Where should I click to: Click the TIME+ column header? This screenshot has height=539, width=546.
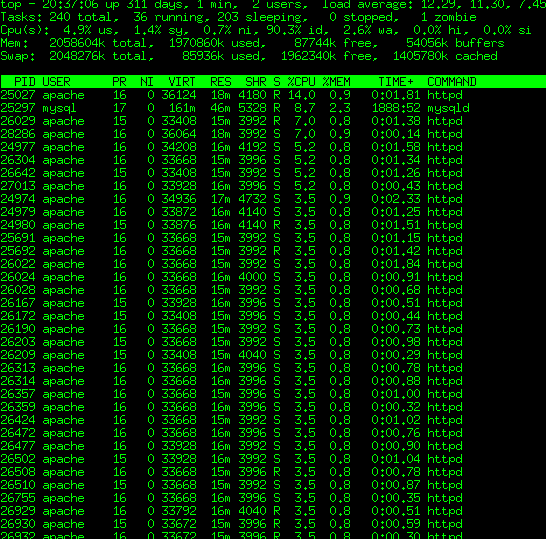396,82
